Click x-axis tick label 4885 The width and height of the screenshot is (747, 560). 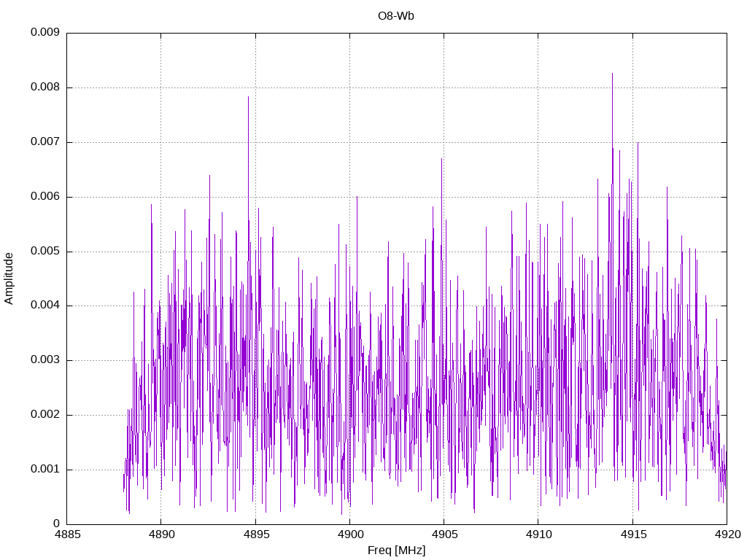coord(67,534)
